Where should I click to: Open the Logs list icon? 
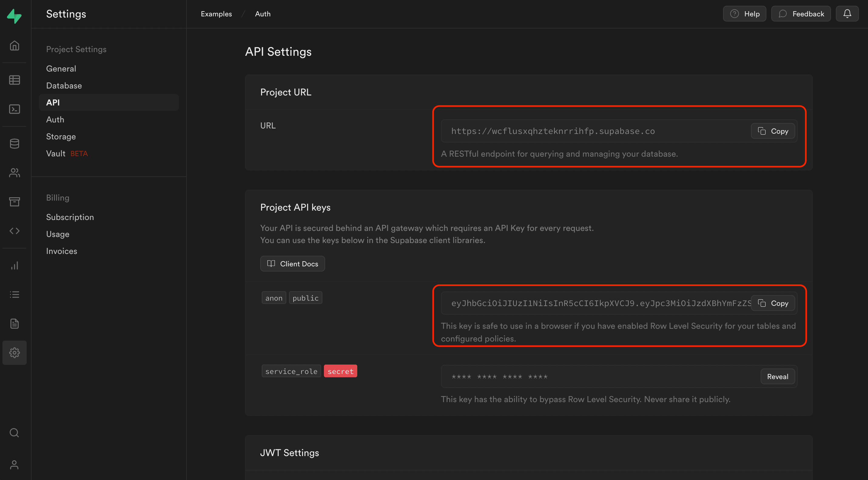click(x=14, y=295)
